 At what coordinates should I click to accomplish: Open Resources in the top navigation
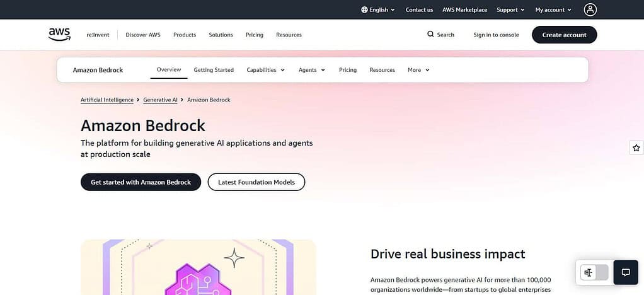point(289,35)
